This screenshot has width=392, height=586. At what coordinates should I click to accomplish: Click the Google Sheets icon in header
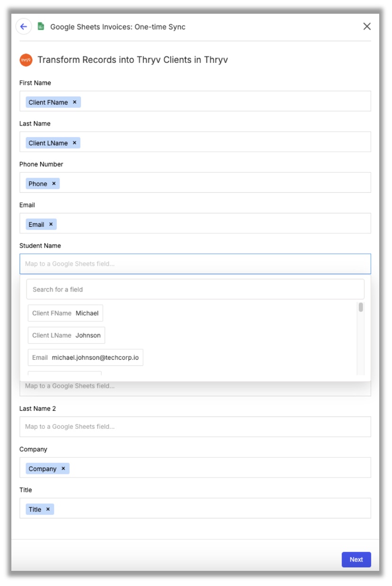click(x=41, y=27)
